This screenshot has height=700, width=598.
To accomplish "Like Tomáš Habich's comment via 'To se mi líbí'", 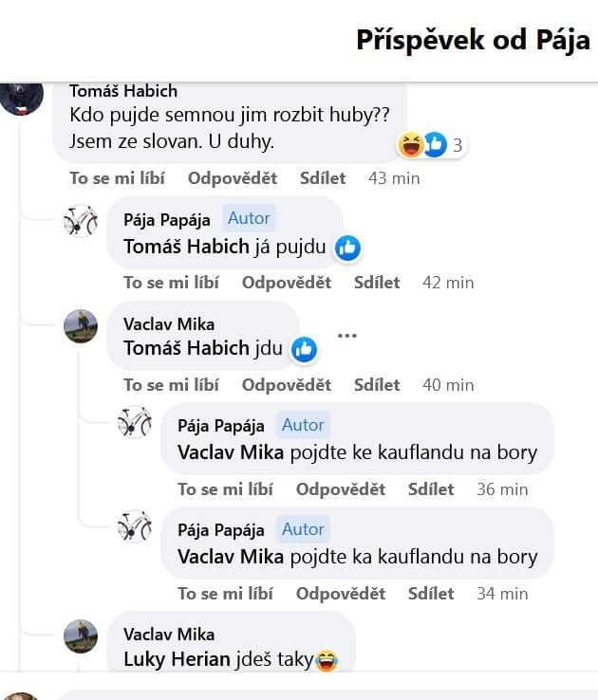I will tap(118, 178).
